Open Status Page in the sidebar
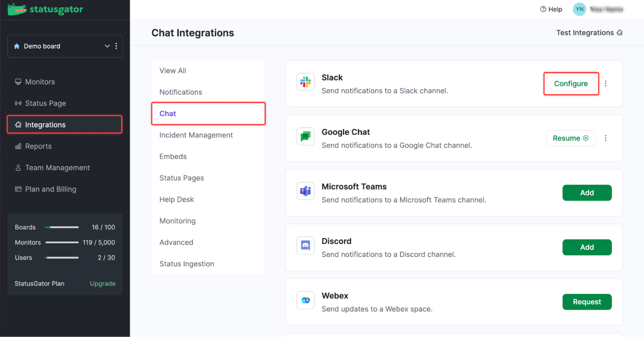 tap(46, 104)
